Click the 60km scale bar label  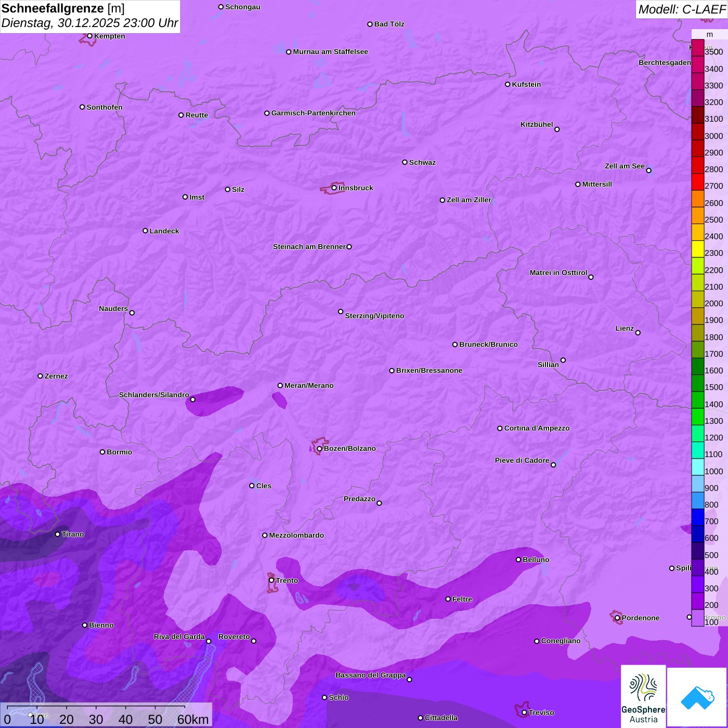click(193, 719)
